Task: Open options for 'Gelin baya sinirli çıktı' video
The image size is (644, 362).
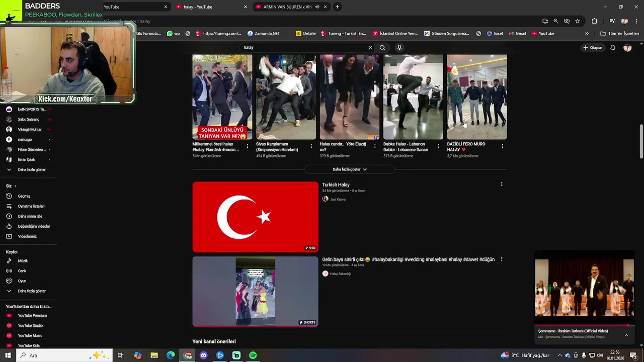Action: point(502,259)
